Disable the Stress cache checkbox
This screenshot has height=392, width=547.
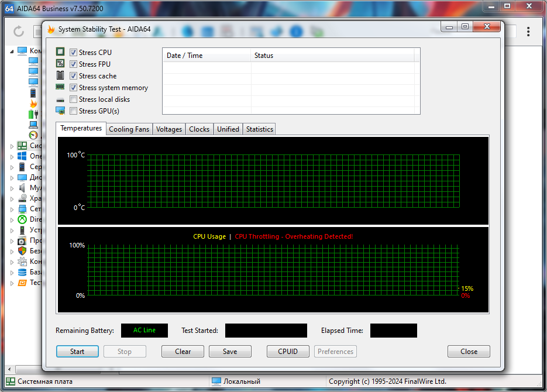click(x=73, y=75)
